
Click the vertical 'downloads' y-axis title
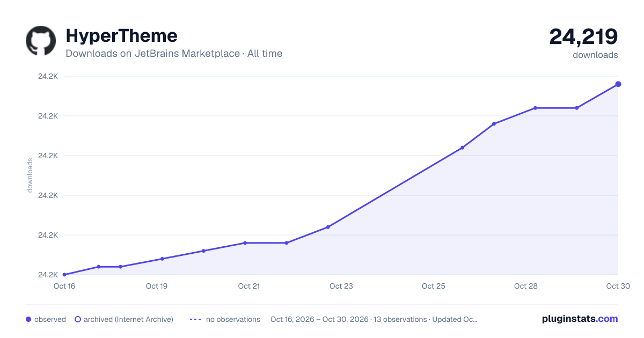coord(30,175)
